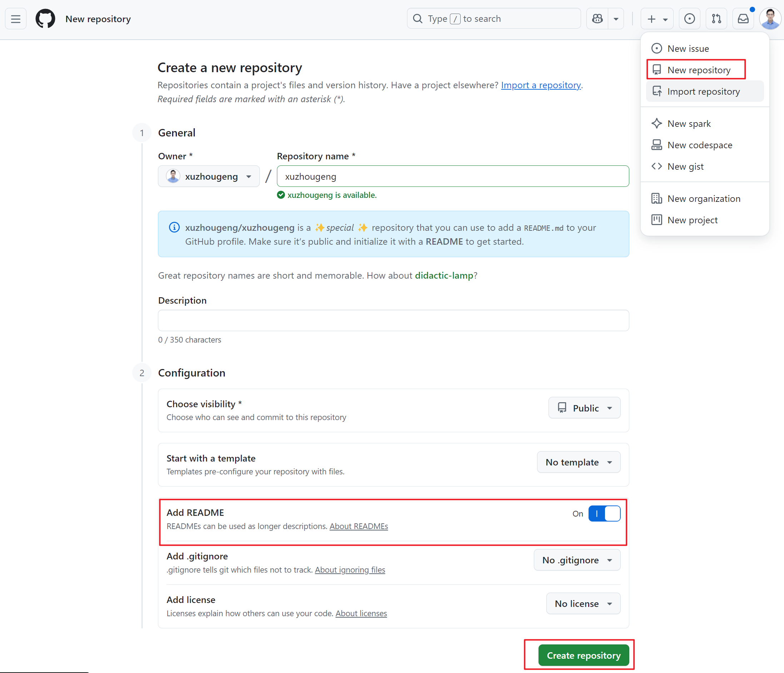Select New codespace menu entry
Screen dimensions: 784x673
pos(700,145)
